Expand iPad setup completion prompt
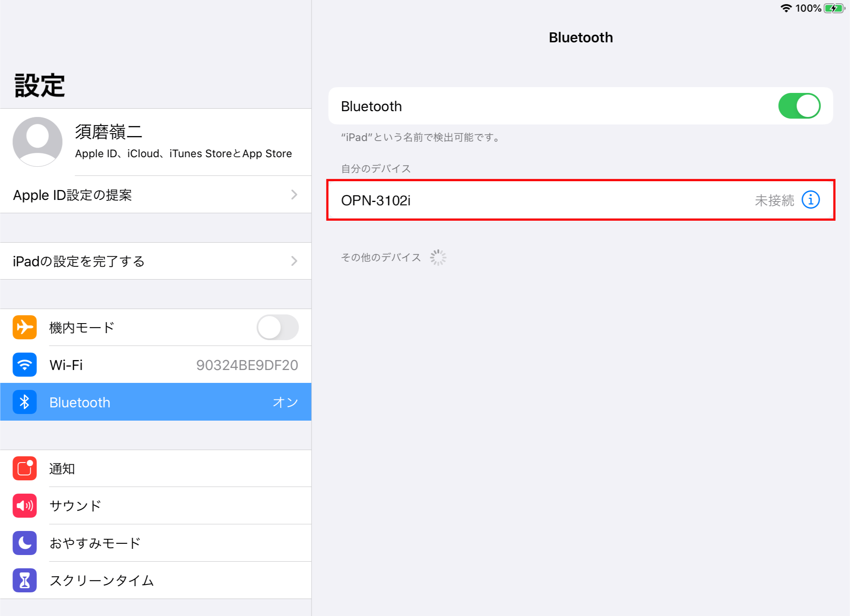Image resolution: width=850 pixels, height=616 pixels. [155, 261]
